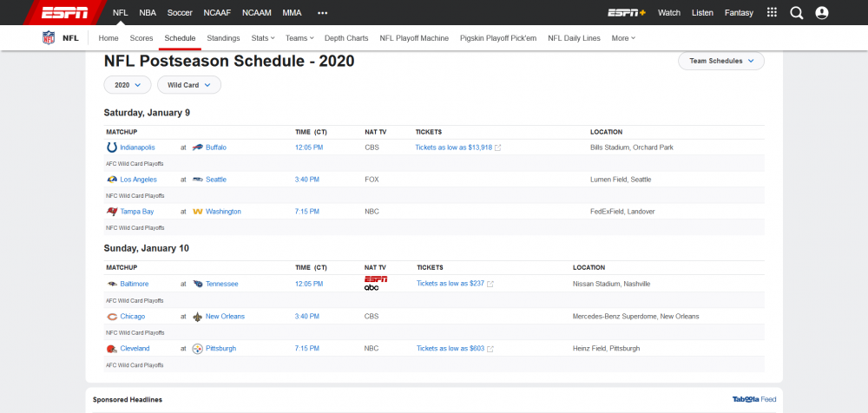The image size is (868, 413).
Task: Click the Indianapolis Colts logo
Action: [112, 147]
